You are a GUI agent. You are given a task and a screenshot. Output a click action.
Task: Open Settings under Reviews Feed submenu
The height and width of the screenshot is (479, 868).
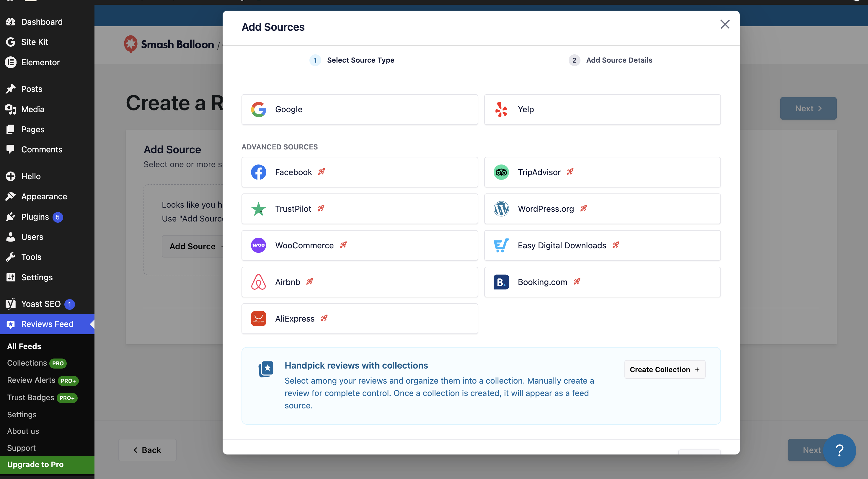tap(22, 415)
